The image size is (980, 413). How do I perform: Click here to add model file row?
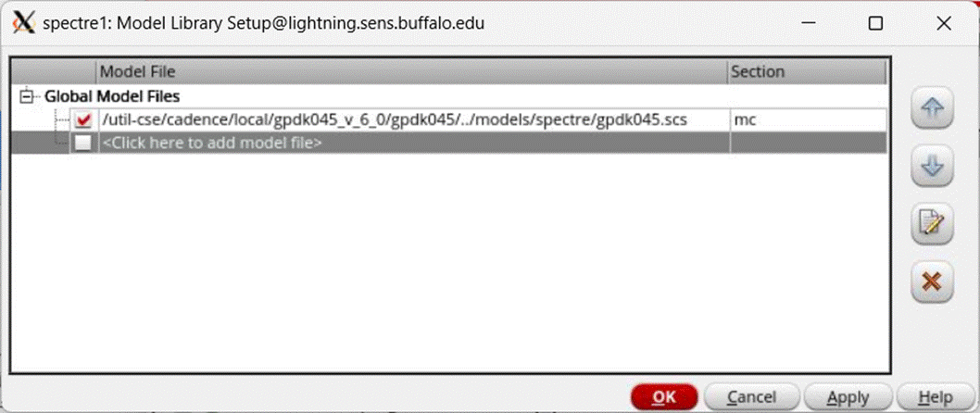coord(212,143)
